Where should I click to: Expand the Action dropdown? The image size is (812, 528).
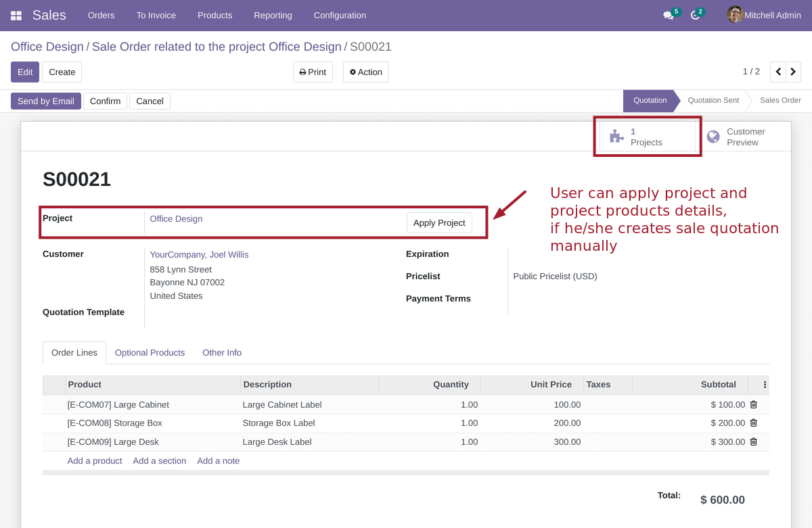[x=365, y=72]
